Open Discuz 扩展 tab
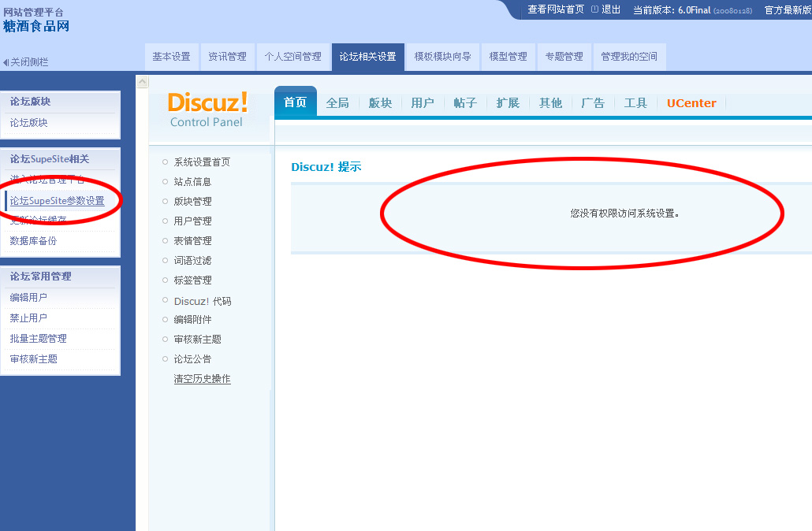 click(x=508, y=103)
